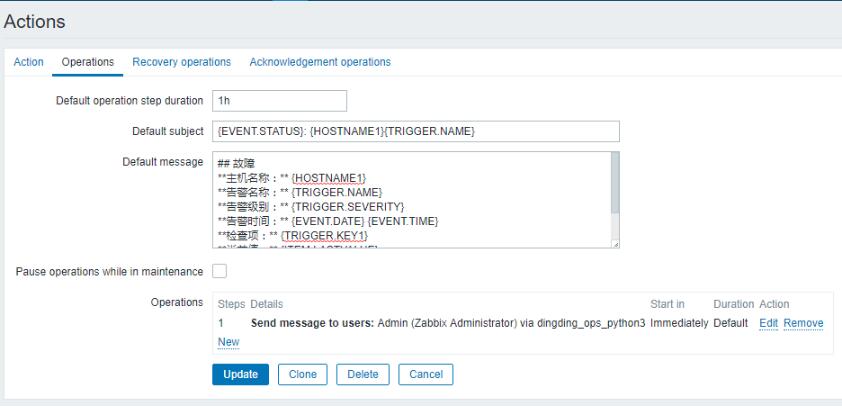Click the Default message label
This screenshot has width=842, height=408.
[x=163, y=162]
